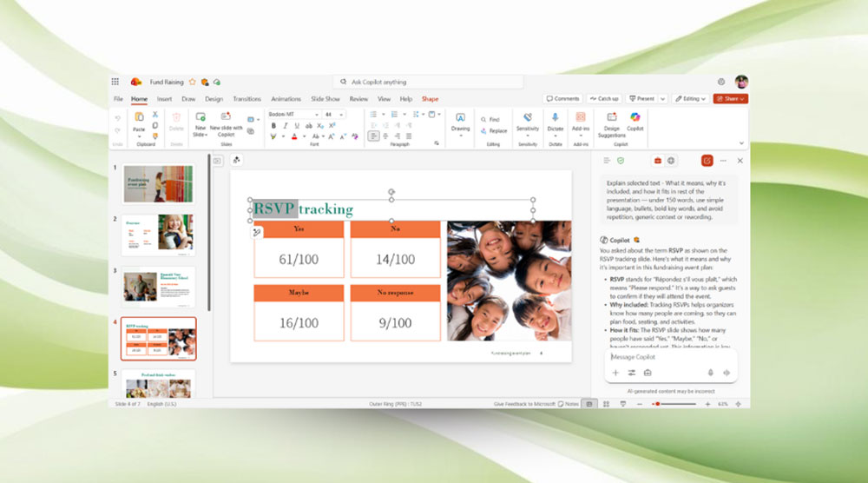This screenshot has height=483, width=868.
Task: Click the microphone in Message Copilot box
Action: coord(711,373)
